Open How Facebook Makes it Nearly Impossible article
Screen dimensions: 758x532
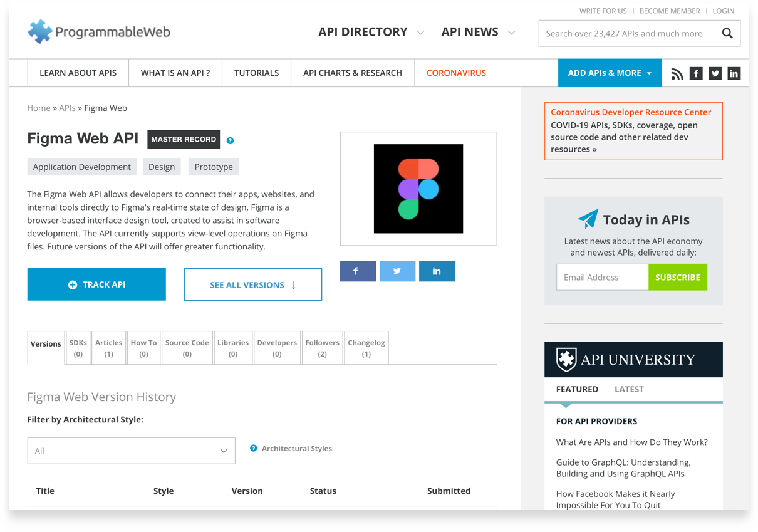[616, 499]
